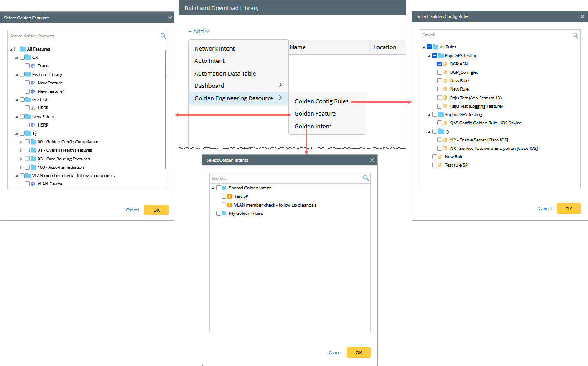
Task: Click the Search Golden Features input field
Action: [83, 36]
